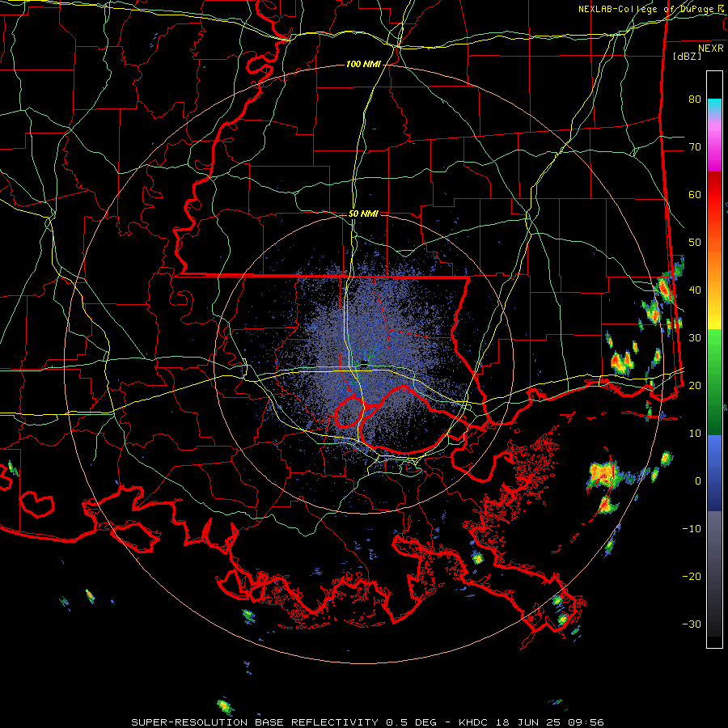The height and width of the screenshot is (728, 728).
Task: Click the NEXR label above the scale
Action: [x=710, y=49]
